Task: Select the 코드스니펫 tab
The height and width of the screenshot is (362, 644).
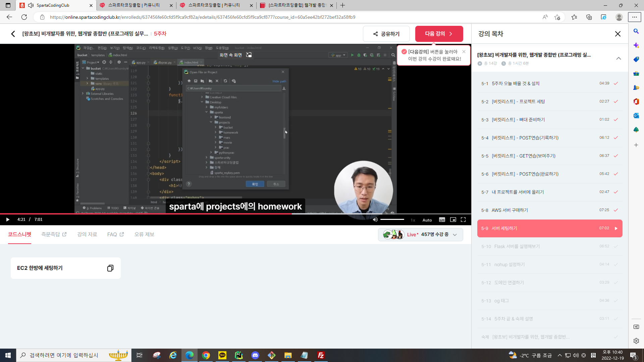Action: [x=19, y=234]
